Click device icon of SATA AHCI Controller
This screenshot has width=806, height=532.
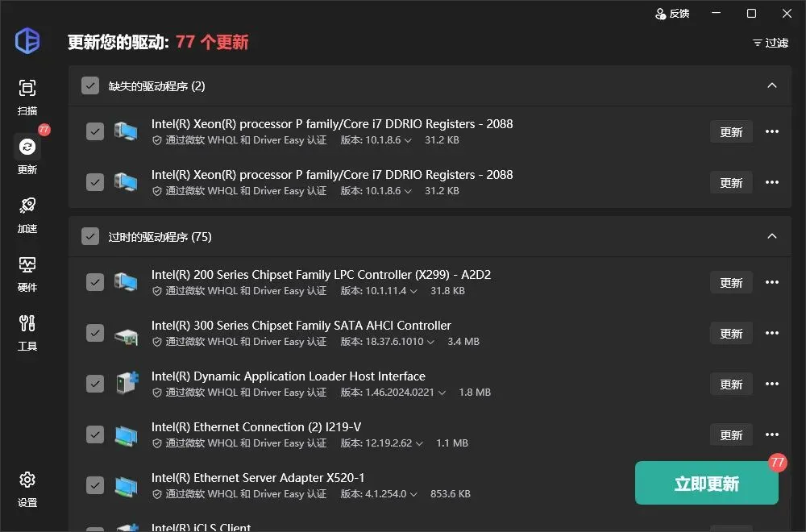point(126,337)
